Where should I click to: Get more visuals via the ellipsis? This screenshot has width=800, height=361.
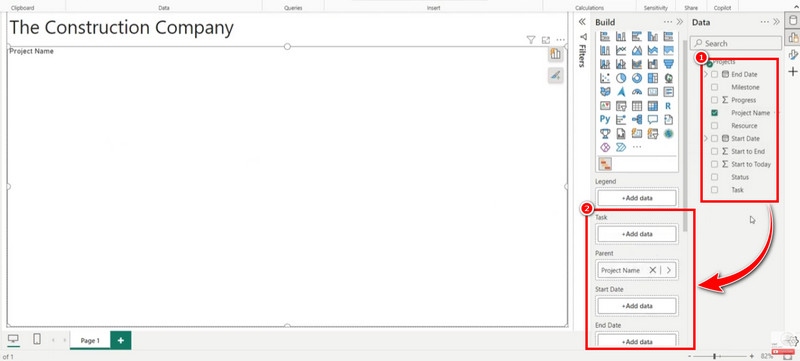click(637, 147)
